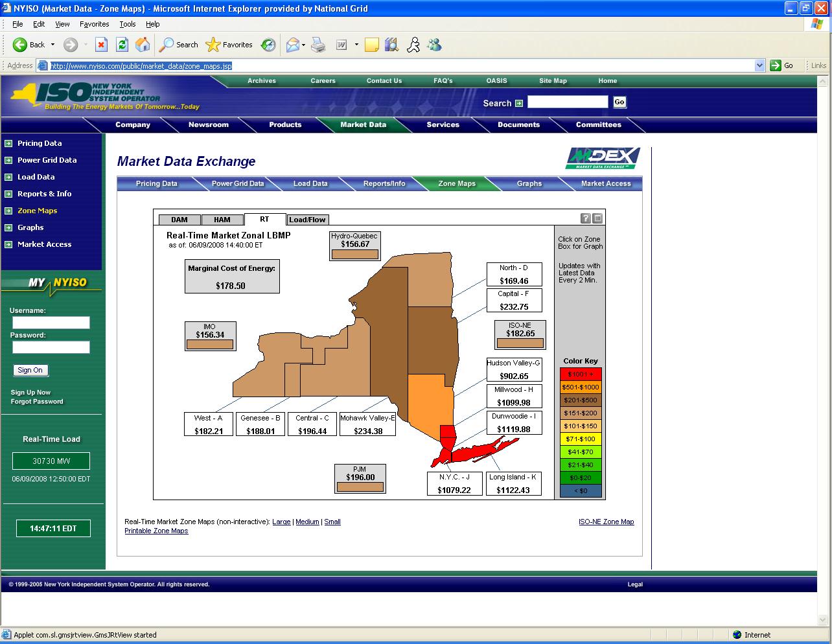The width and height of the screenshot is (832, 644).
Task: Click the West - A zone box
Action: coord(209,425)
